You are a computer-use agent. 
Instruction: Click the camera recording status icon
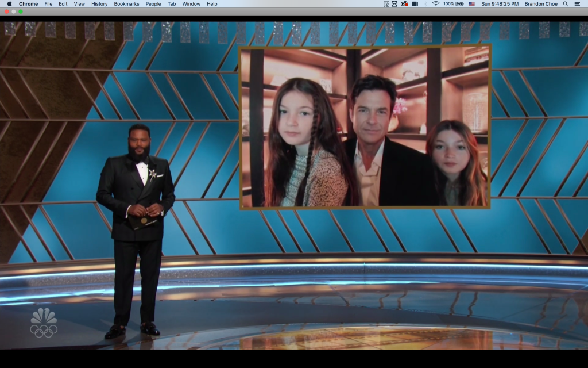[x=415, y=4]
